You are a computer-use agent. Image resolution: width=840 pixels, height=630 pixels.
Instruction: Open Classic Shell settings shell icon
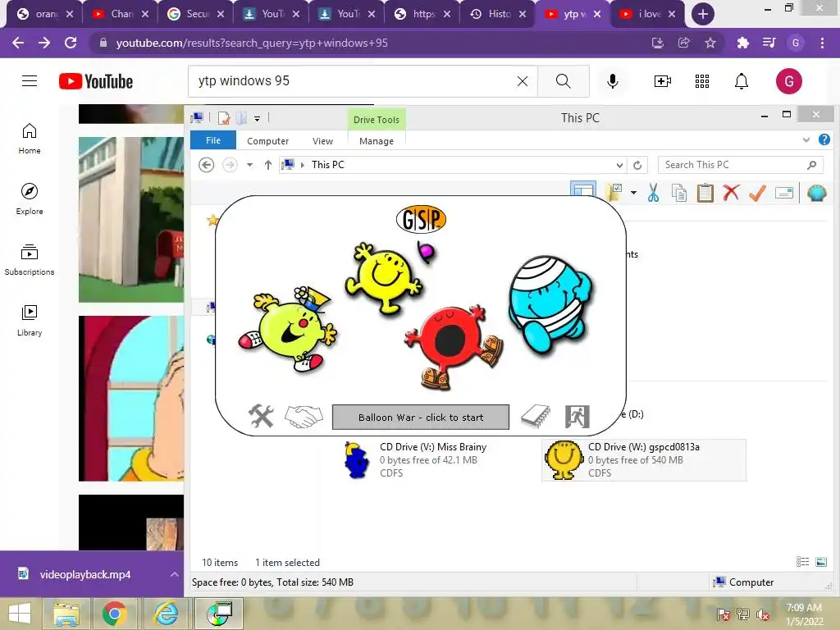[816, 193]
